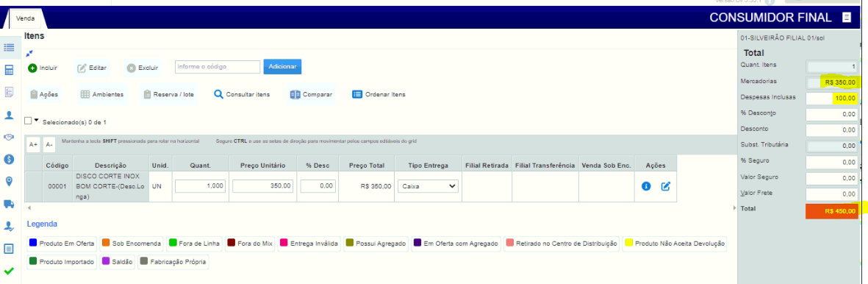This screenshot has height=284, width=868.
Task: Click the collapse arrows icon under Itens
Action: pos(29,53)
